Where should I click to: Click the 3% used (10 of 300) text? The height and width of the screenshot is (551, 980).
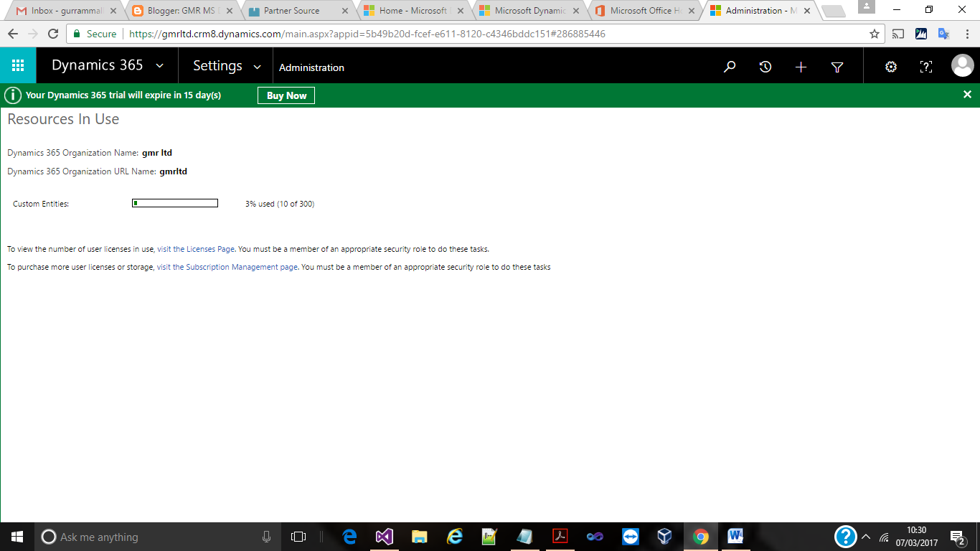[x=280, y=204]
